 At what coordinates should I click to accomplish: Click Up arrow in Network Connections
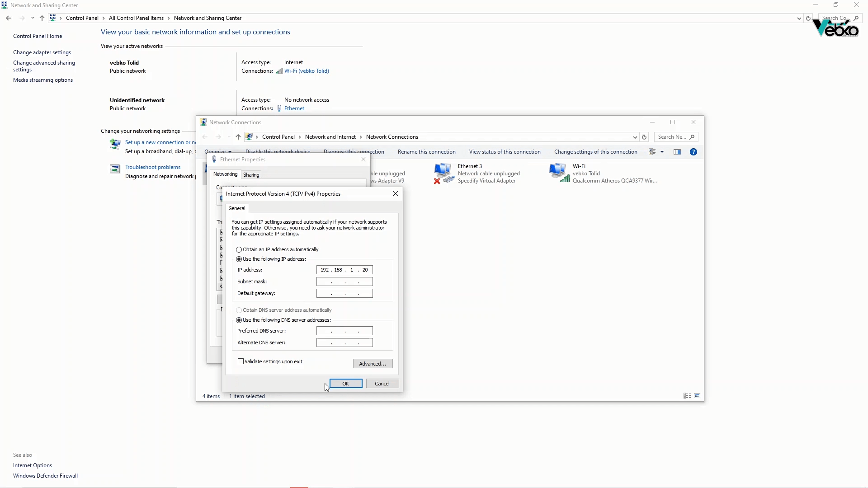point(238,137)
